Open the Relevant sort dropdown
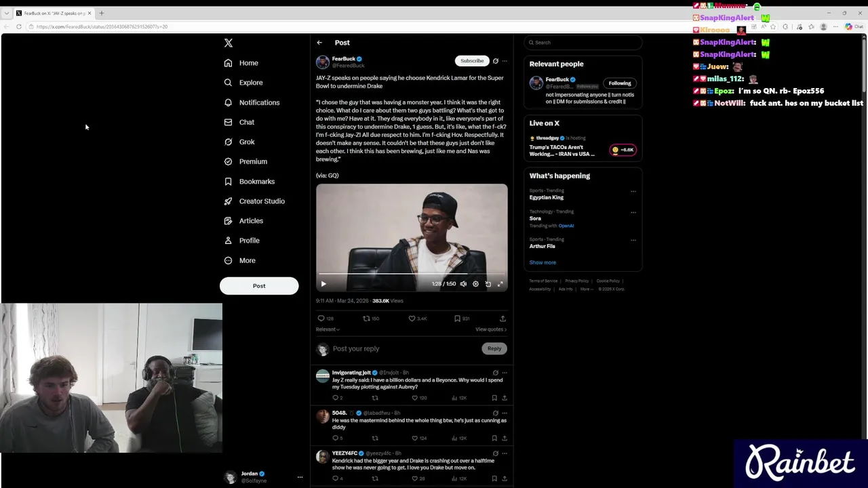Image resolution: width=868 pixels, height=488 pixels. tap(328, 329)
